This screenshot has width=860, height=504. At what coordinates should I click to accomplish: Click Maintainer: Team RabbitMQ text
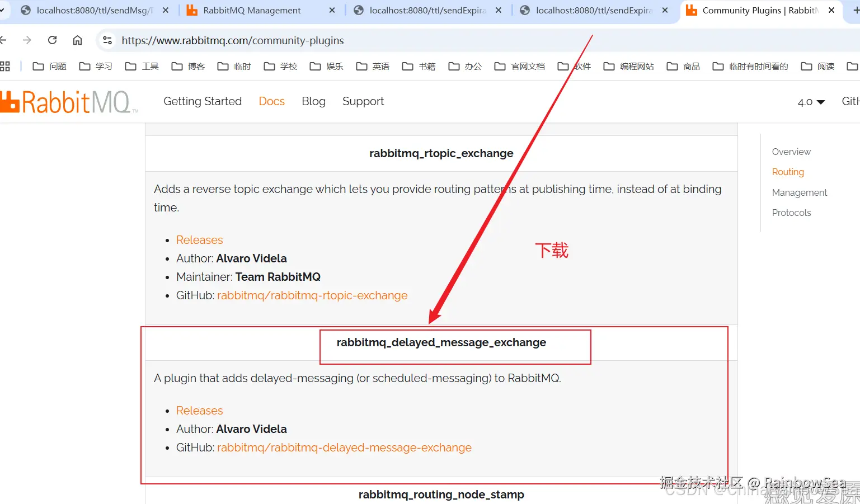pos(248,277)
